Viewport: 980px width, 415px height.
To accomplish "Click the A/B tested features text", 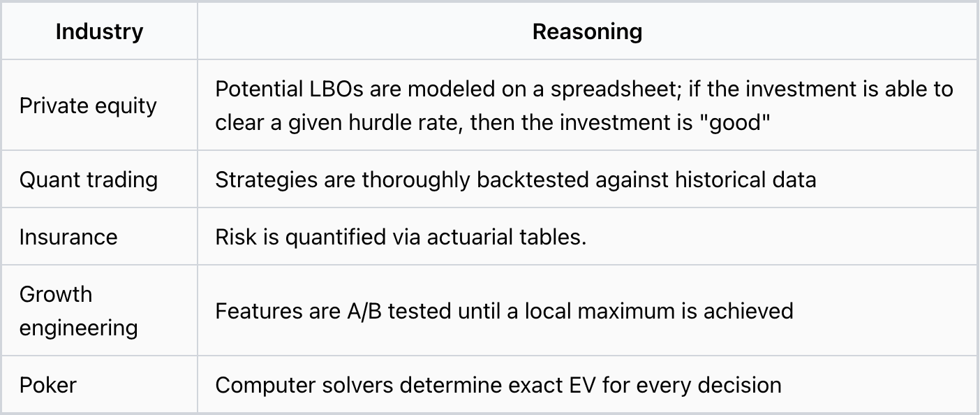I will [x=504, y=310].
